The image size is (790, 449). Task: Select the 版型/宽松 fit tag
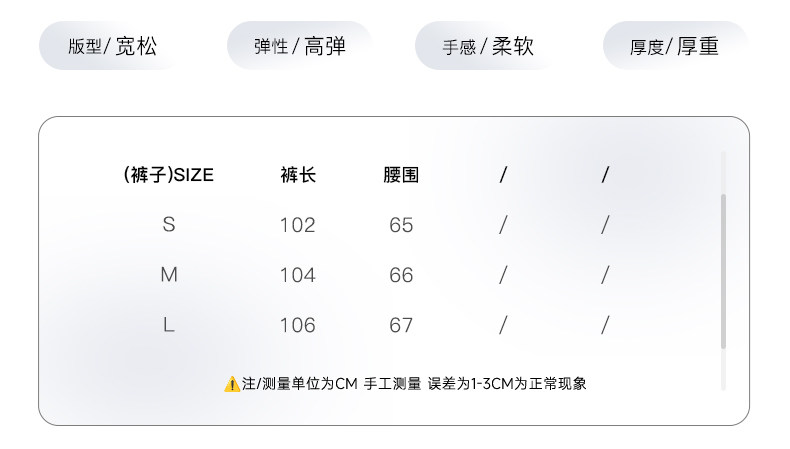(112, 46)
